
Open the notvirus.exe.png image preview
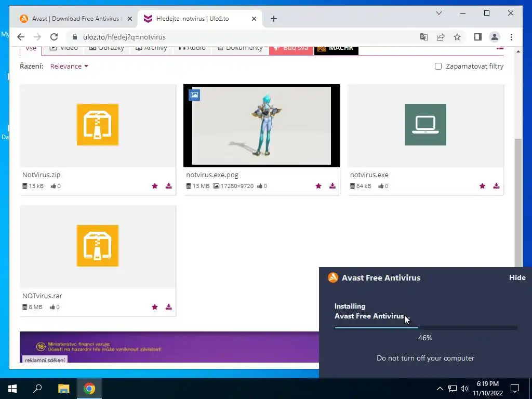[262, 126]
